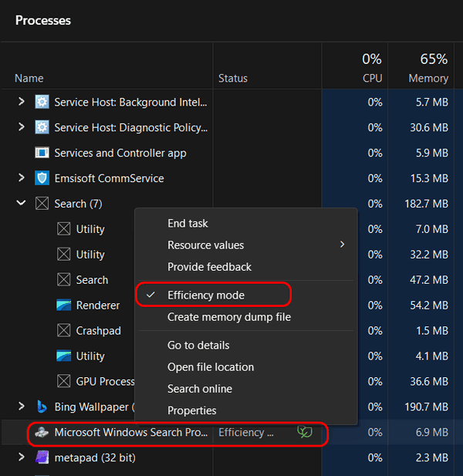Click the 6.9 MB memory value
The height and width of the screenshot is (476, 463).
tap(431, 432)
